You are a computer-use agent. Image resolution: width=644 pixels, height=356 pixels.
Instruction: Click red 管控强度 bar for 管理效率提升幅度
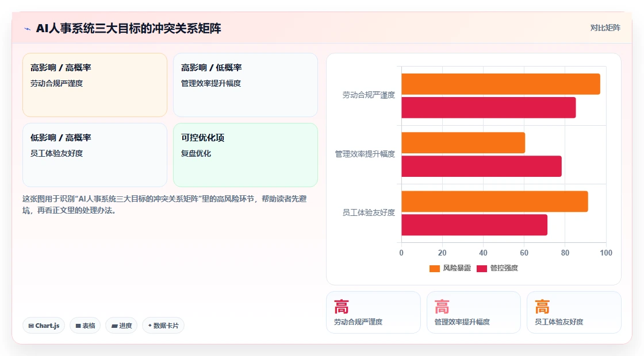click(481, 166)
